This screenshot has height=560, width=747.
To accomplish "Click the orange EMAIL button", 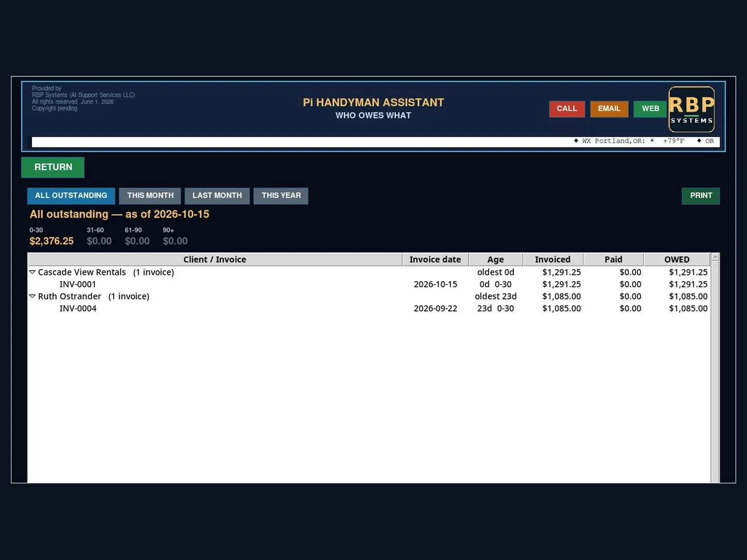I will pyautogui.click(x=609, y=109).
